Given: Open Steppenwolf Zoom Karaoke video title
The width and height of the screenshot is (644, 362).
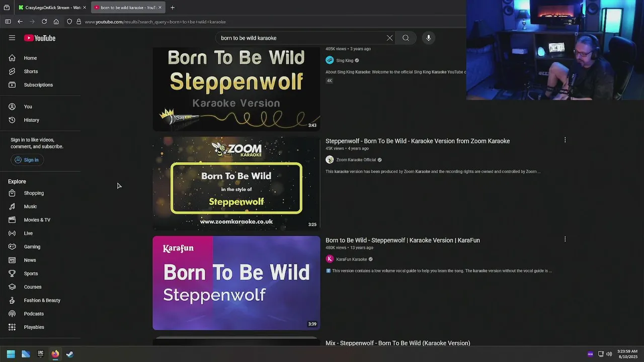Looking at the screenshot, I should click(x=418, y=141).
